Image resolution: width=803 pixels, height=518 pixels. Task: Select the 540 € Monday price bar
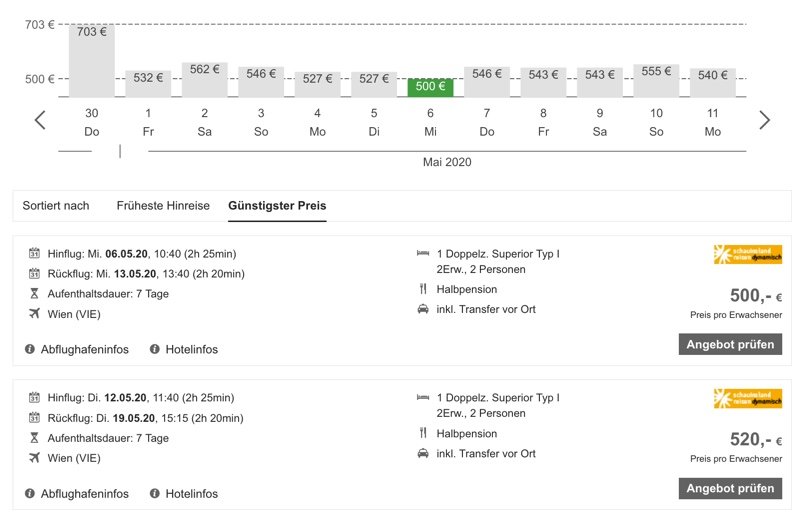tap(712, 83)
